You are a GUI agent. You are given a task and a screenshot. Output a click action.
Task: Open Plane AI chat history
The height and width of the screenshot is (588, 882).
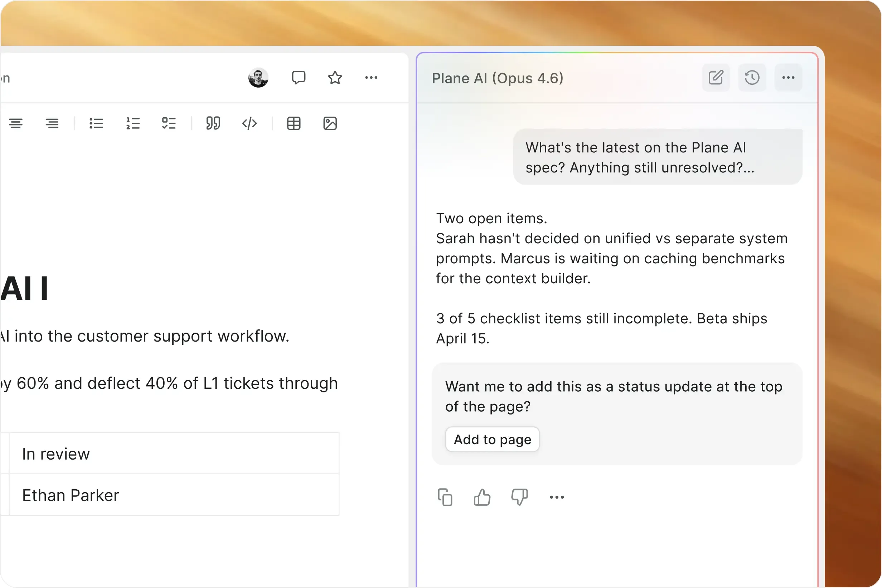click(x=752, y=78)
